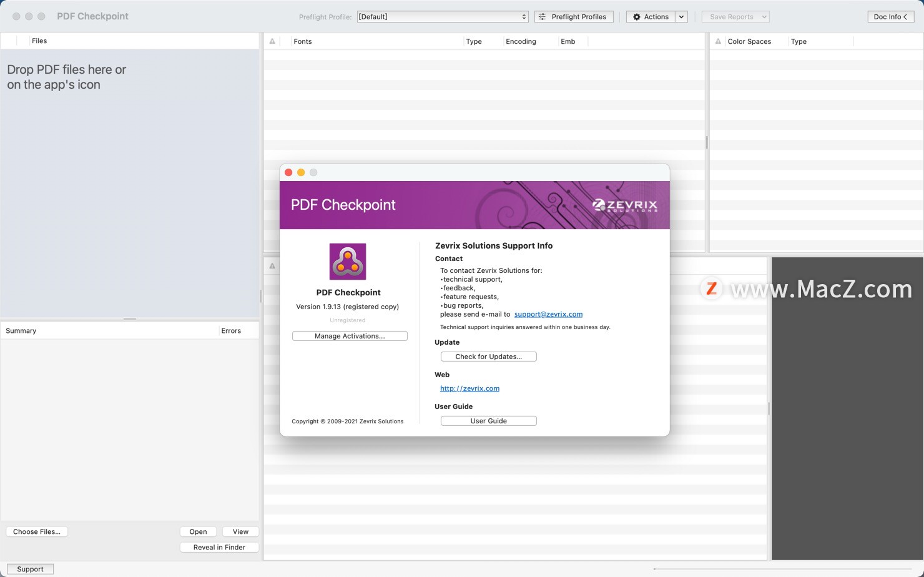
Task: Click the 'Version 1.9.13 (registered copy)' text
Action: [x=347, y=307]
